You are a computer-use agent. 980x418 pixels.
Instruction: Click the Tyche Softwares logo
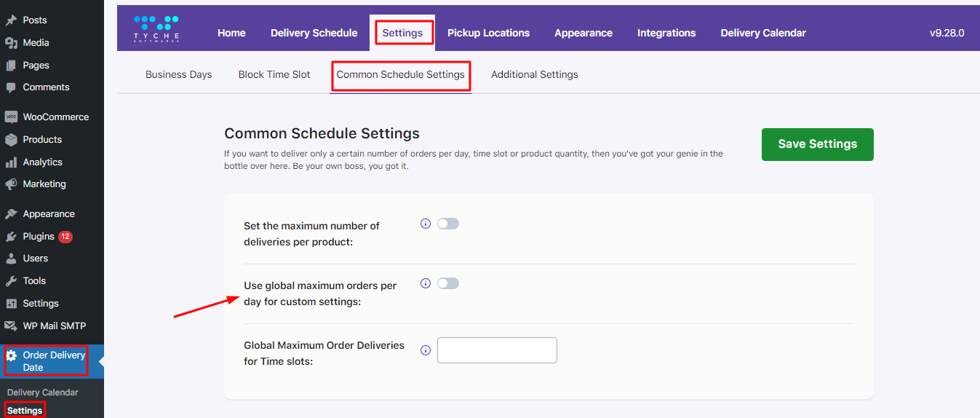[156, 28]
